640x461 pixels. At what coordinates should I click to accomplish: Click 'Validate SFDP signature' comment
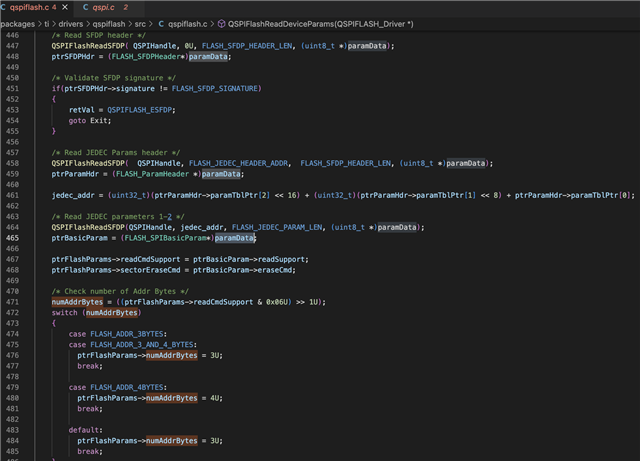point(113,78)
